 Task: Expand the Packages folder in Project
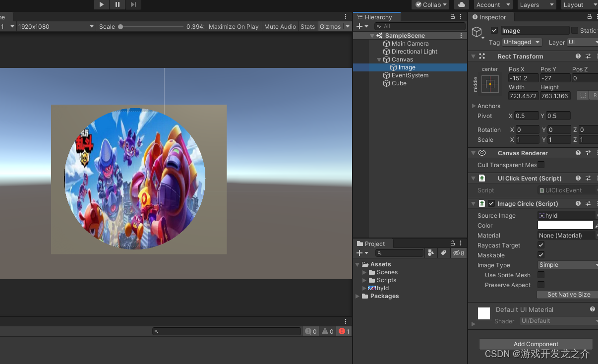(357, 296)
